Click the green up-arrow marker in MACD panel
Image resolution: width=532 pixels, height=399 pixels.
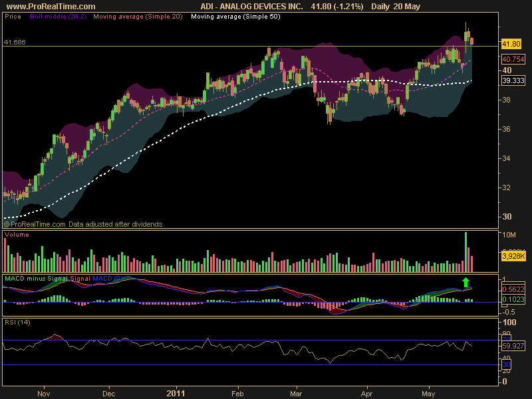tap(466, 283)
